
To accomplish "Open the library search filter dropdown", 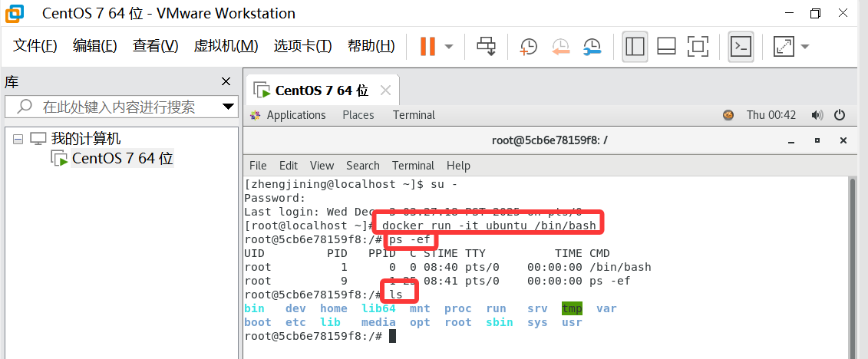I will 228,107.
